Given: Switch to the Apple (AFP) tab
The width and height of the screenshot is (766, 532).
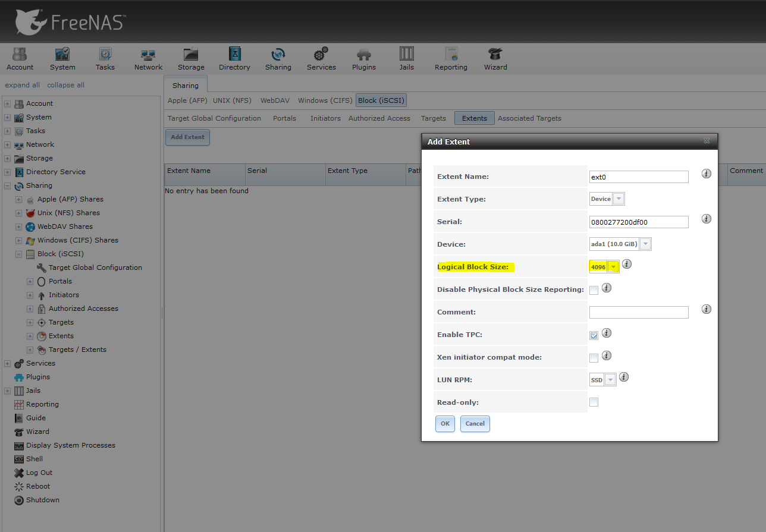Looking at the screenshot, I should coord(187,100).
